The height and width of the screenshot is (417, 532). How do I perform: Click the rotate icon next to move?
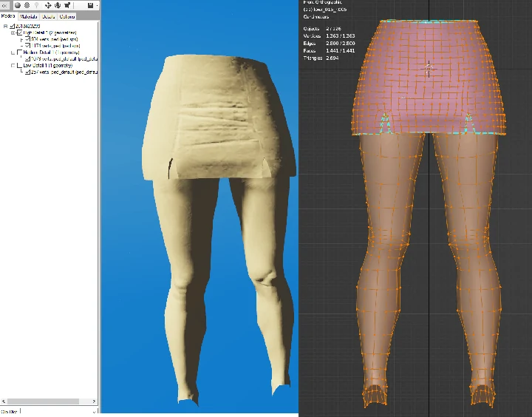tap(58, 5)
